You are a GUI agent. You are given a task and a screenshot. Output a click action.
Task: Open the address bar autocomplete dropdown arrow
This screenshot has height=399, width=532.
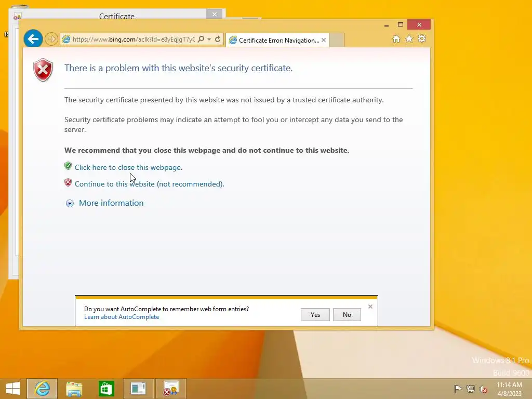point(209,39)
